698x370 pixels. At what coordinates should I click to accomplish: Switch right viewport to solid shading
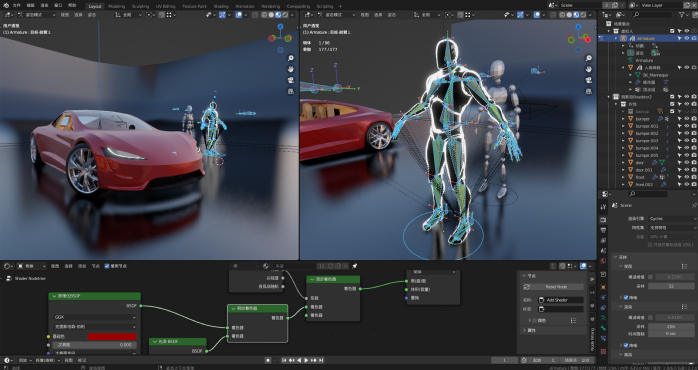569,15
